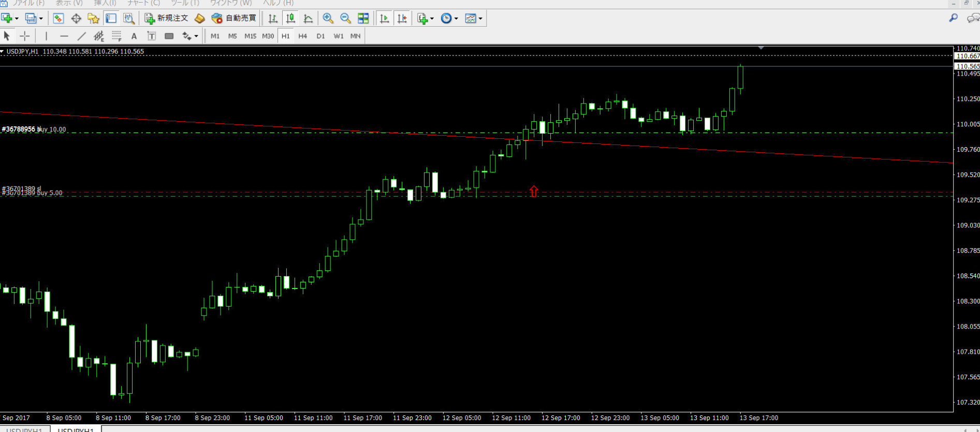Toggle candlestick chart mode

tap(290, 18)
